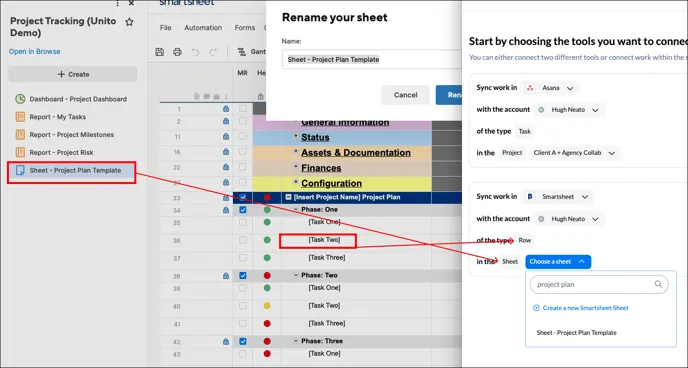Screen dimensions: 688x368
Task: Open the Client A + Agency Collab project dropdown
Action: [x=574, y=153]
